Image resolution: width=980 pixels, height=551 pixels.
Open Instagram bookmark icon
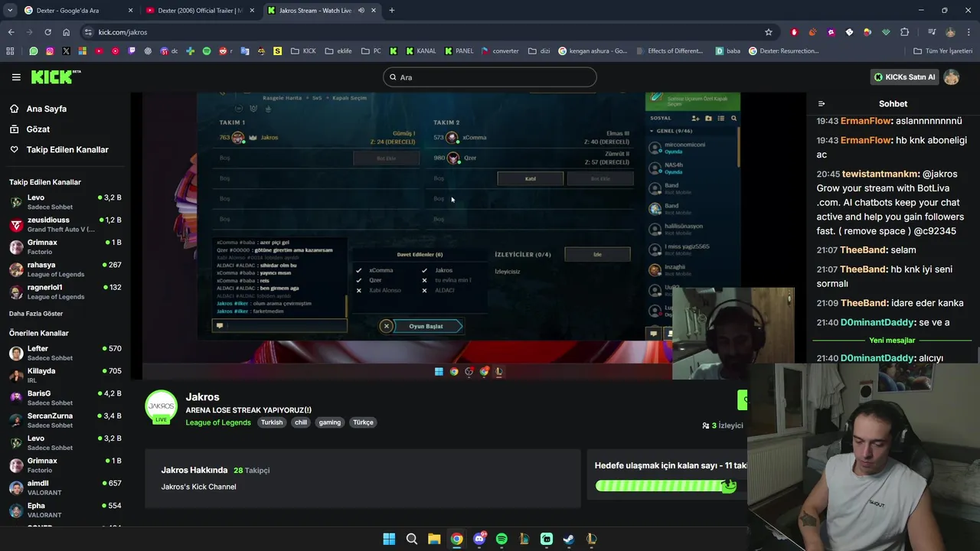click(x=50, y=51)
